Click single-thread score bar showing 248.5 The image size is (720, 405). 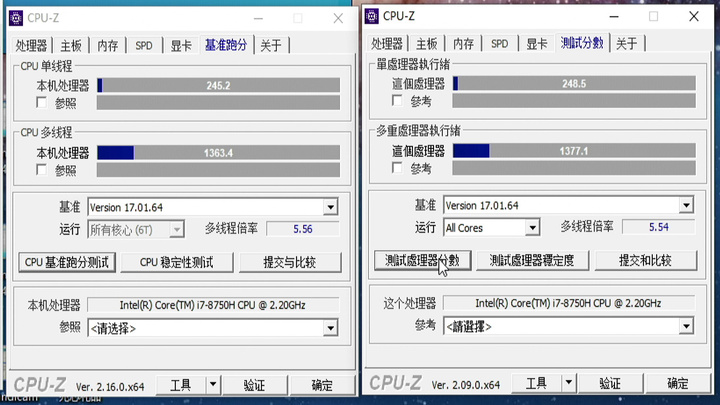[x=574, y=83]
